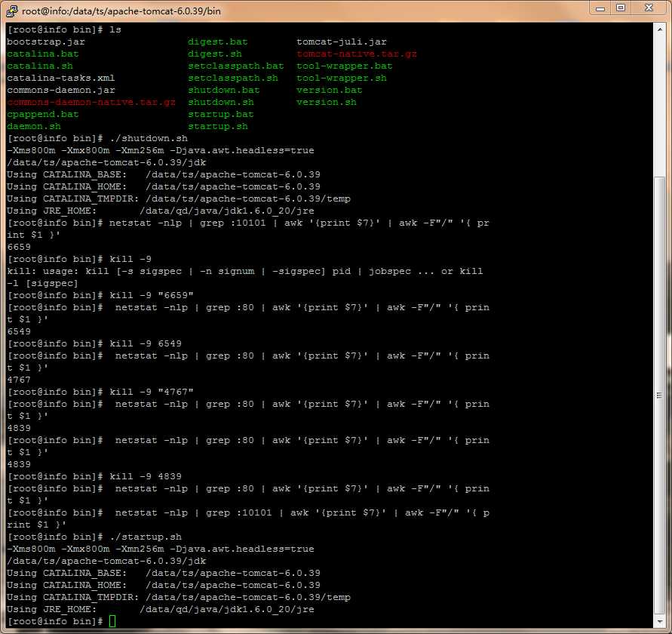Click the file name bootstrap.jar
The height and width of the screenshot is (634, 672).
[x=46, y=42]
